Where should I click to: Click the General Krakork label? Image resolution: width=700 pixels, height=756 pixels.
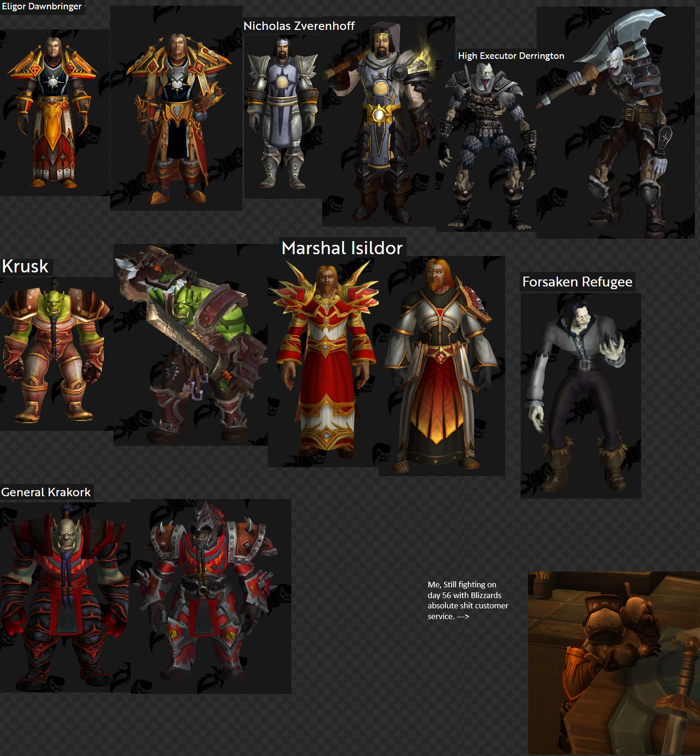tap(46, 492)
